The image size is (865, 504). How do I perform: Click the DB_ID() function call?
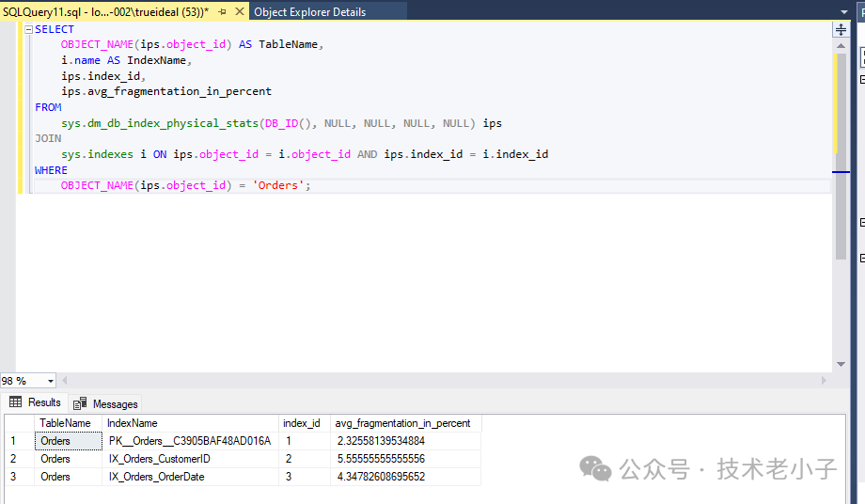(x=288, y=123)
